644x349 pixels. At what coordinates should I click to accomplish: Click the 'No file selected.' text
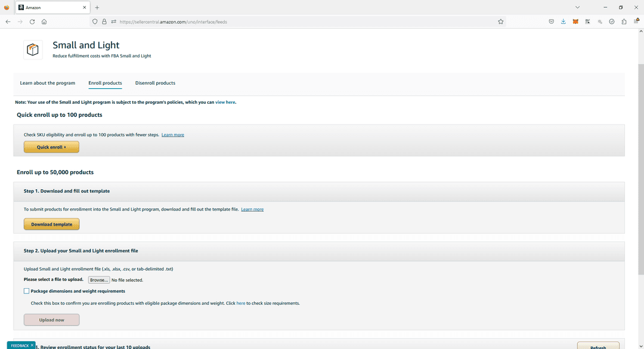(x=128, y=280)
